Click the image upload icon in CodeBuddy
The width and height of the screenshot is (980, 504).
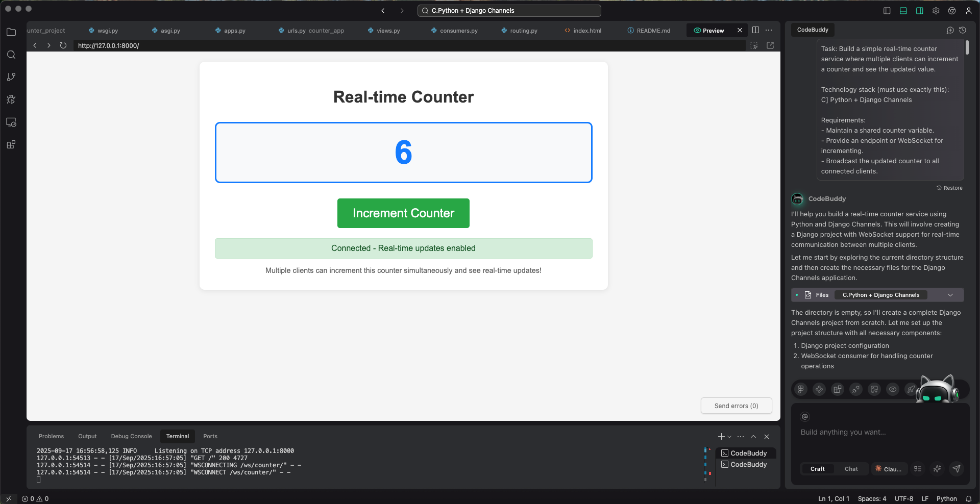874,389
